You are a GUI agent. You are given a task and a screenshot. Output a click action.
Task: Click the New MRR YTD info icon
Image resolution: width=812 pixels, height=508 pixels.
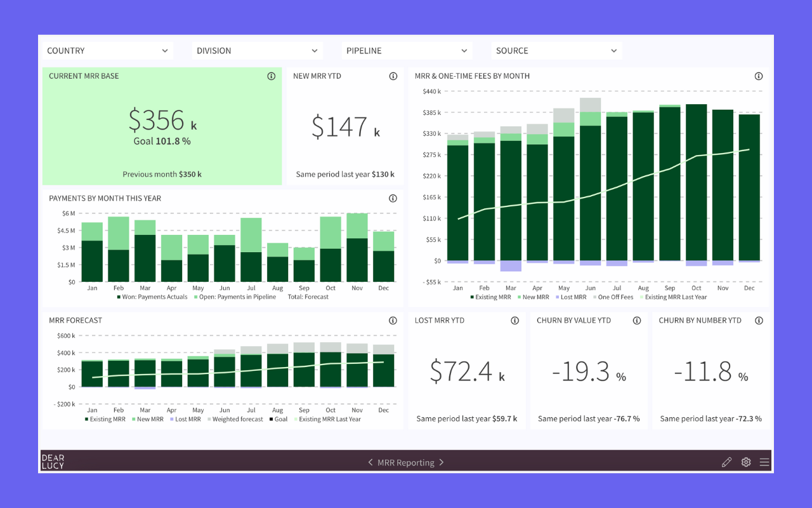pos(393,76)
